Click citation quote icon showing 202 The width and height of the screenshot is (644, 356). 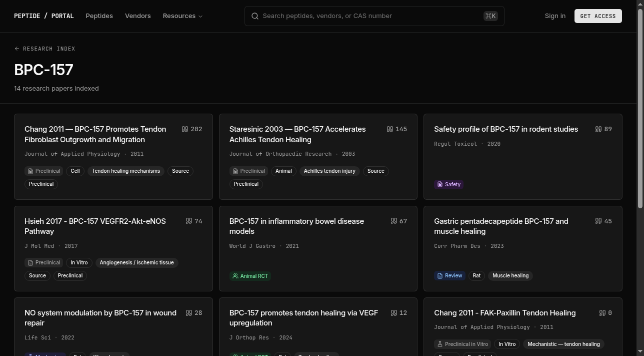(185, 129)
